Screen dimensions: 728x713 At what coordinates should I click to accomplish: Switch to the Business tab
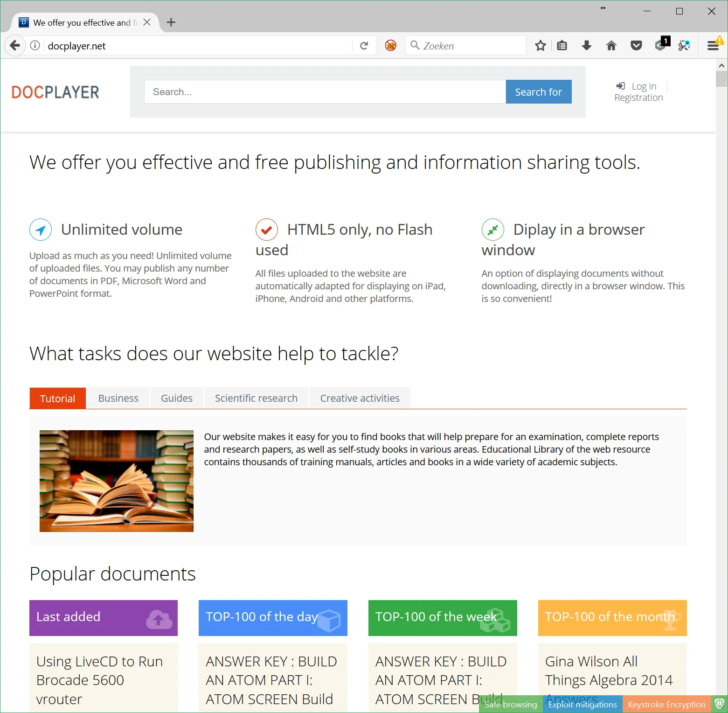118,398
